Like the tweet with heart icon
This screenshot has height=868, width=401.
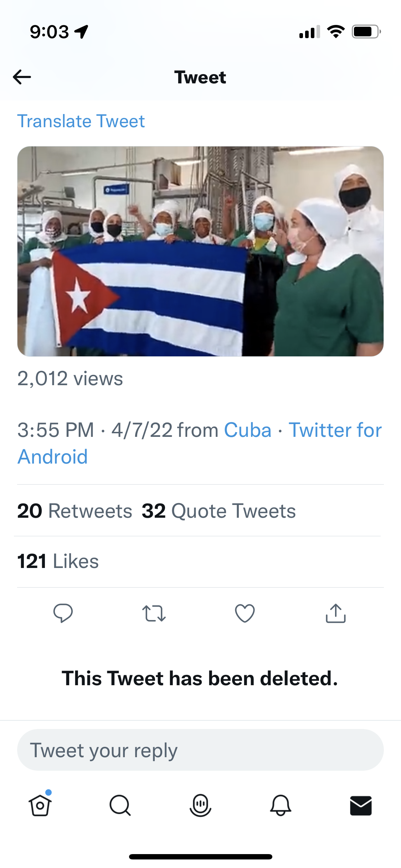click(245, 613)
